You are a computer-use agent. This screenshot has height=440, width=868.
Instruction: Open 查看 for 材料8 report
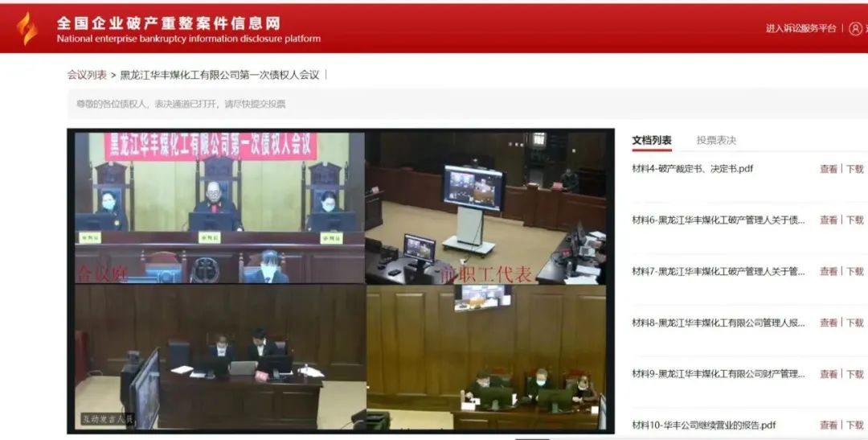[x=828, y=323]
